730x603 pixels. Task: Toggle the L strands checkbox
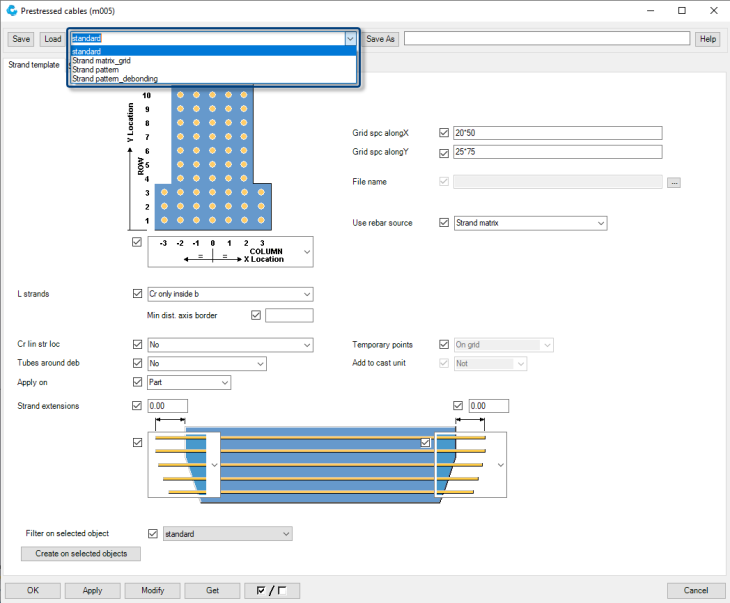point(137,294)
